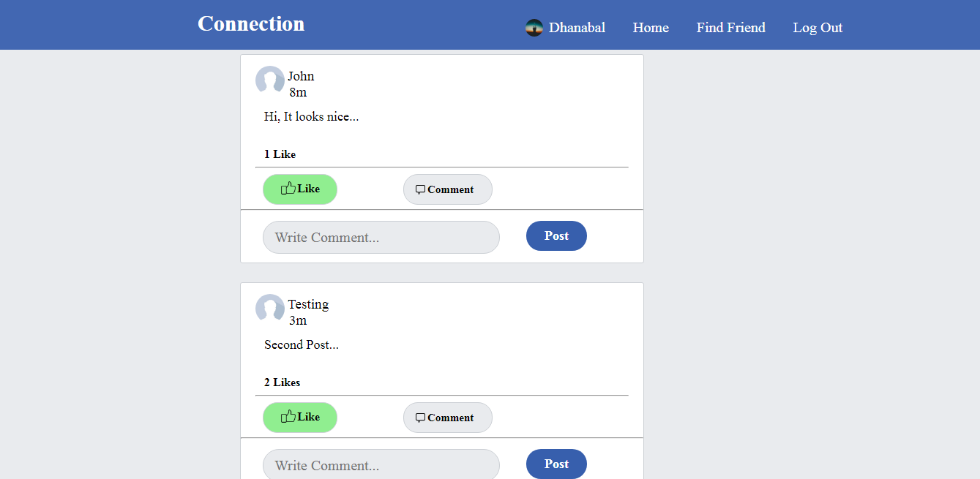Open Testing's profile name on second post
Viewport: 980px width, 479px height.
click(x=308, y=304)
